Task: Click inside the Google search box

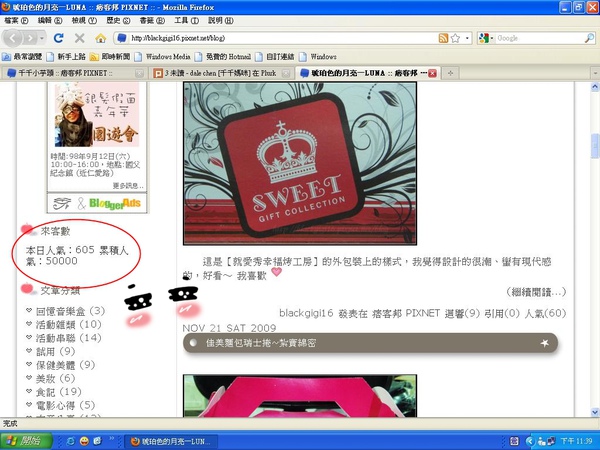Action: tap(540, 38)
